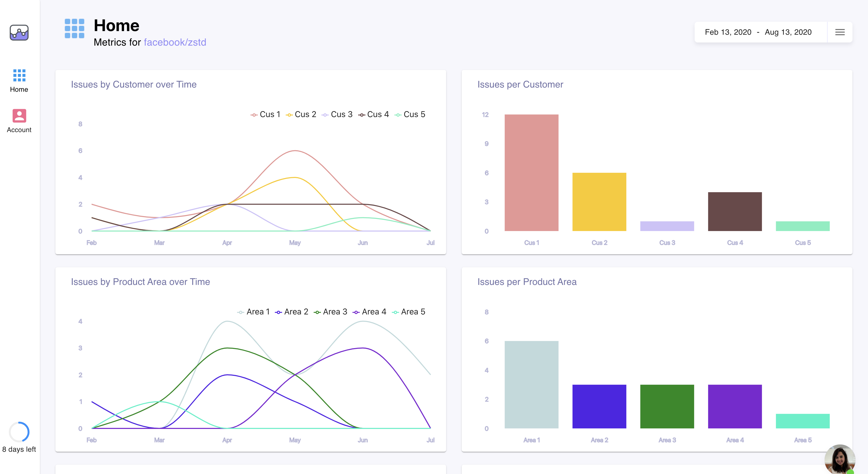Click the blue grid icon beside Home title
The width and height of the screenshot is (868, 474).
(x=75, y=28)
